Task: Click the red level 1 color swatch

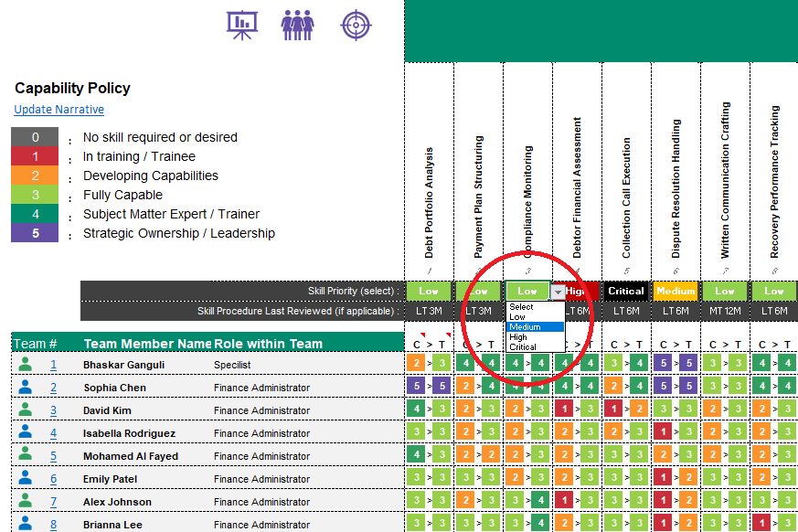Action: coord(35,156)
